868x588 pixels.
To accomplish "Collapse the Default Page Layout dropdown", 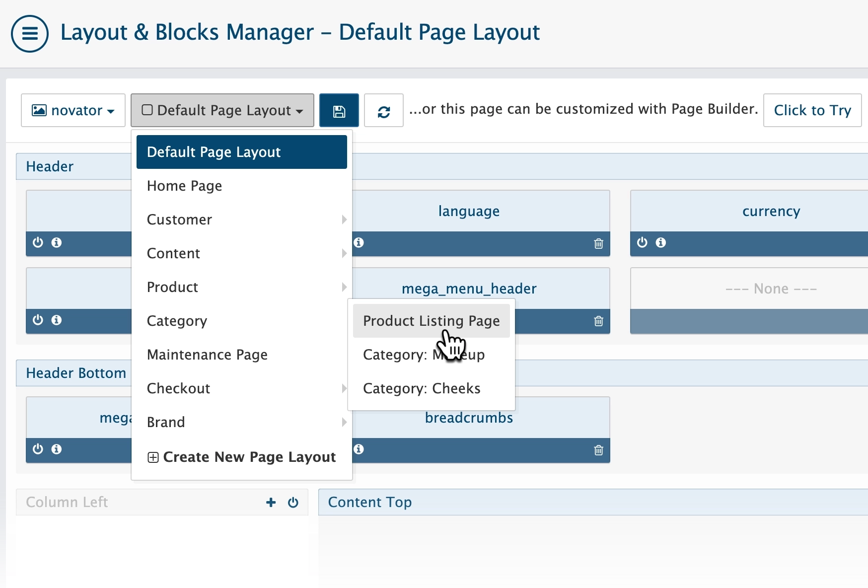I will tap(222, 110).
